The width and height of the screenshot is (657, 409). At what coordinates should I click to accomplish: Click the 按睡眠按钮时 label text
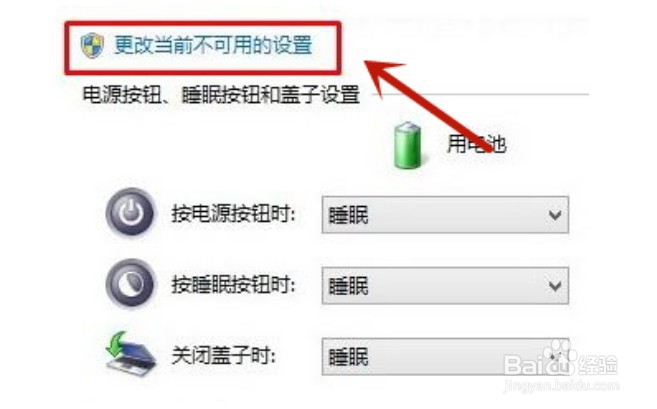pyautogui.click(x=234, y=285)
